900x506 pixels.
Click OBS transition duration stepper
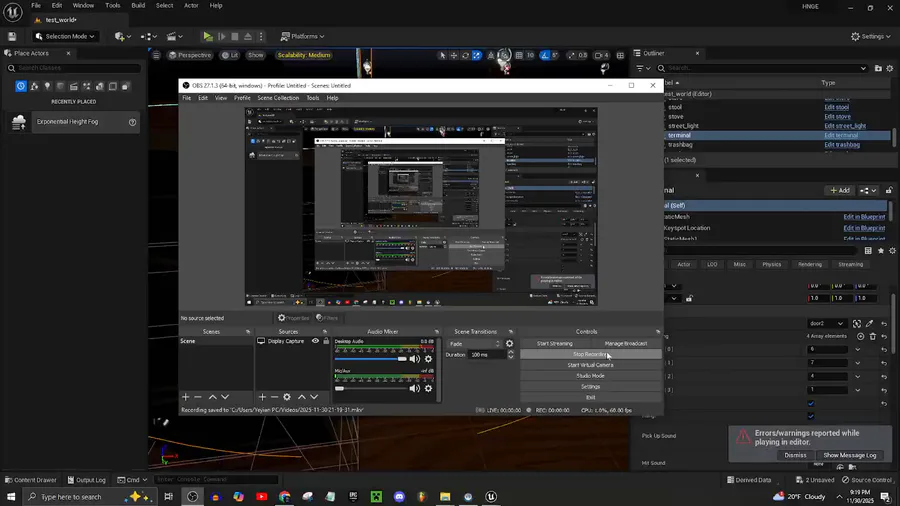(x=510, y=355)
